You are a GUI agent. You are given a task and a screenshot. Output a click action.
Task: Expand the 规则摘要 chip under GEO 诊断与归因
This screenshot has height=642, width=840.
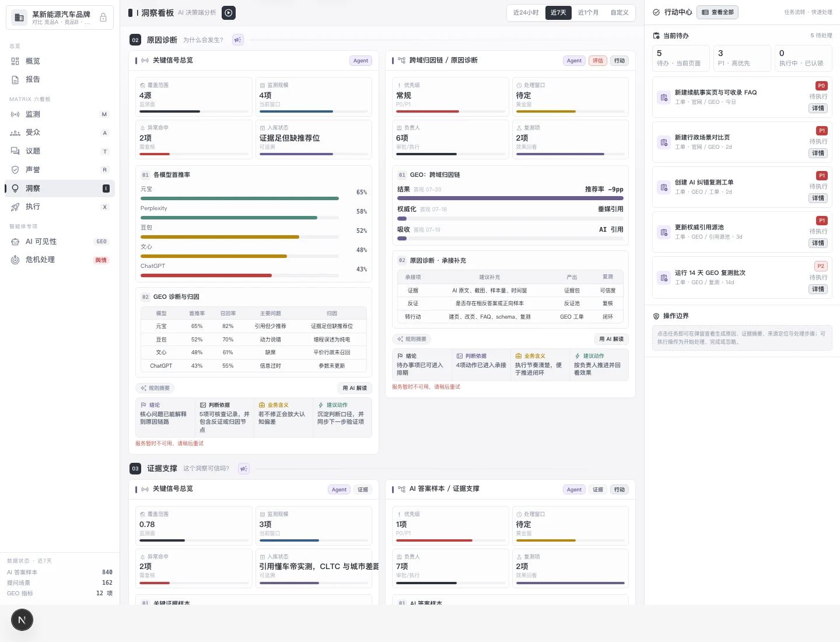point(155,388)
